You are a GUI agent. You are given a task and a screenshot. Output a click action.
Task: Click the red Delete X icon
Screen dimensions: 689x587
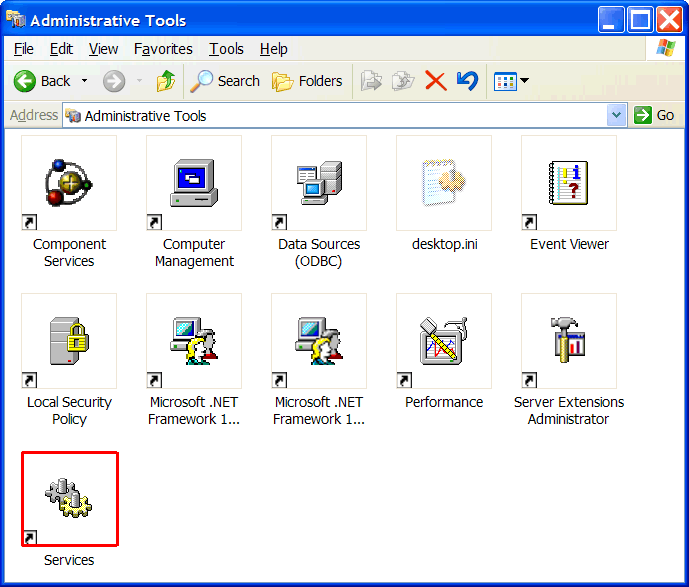[x=435, y=81]
